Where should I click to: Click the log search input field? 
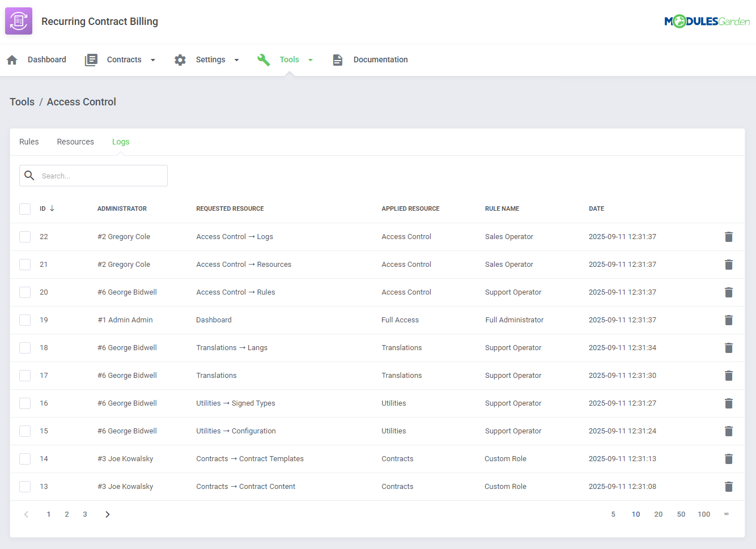pos(94,176)
